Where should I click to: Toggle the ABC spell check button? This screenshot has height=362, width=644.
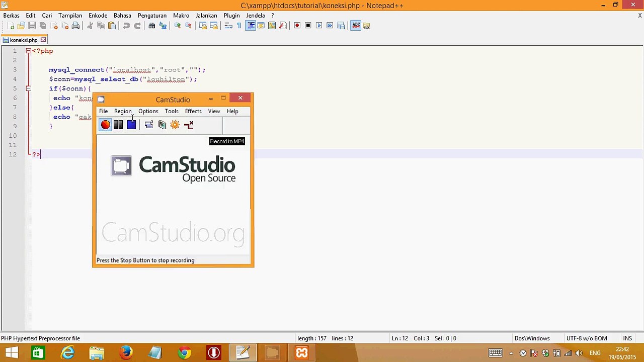(356, 26)
